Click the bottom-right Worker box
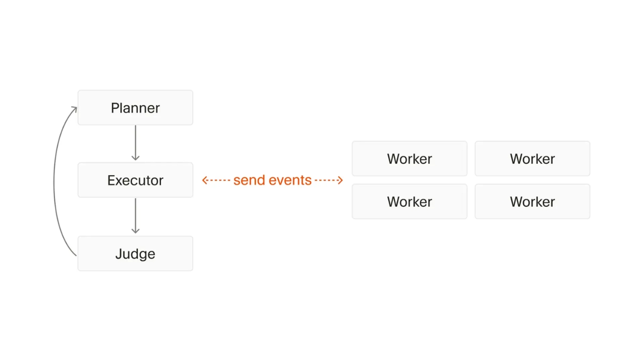 tap(532, 202)
